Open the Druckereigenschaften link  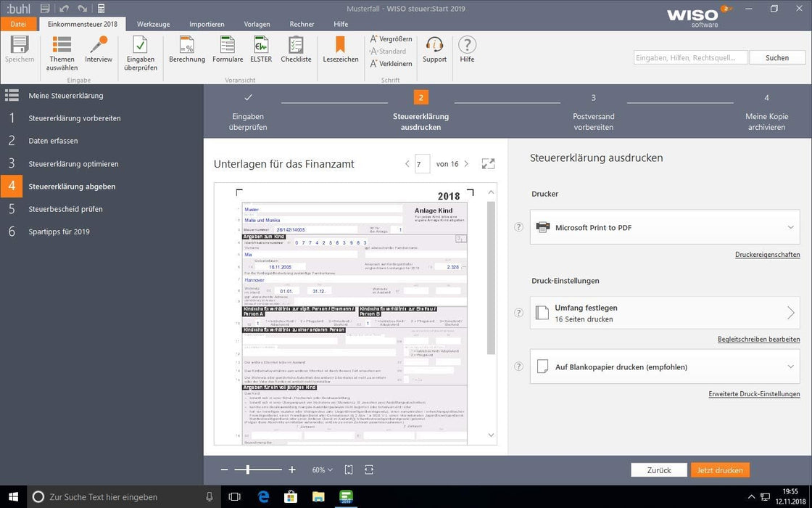[x=767, y=255]
